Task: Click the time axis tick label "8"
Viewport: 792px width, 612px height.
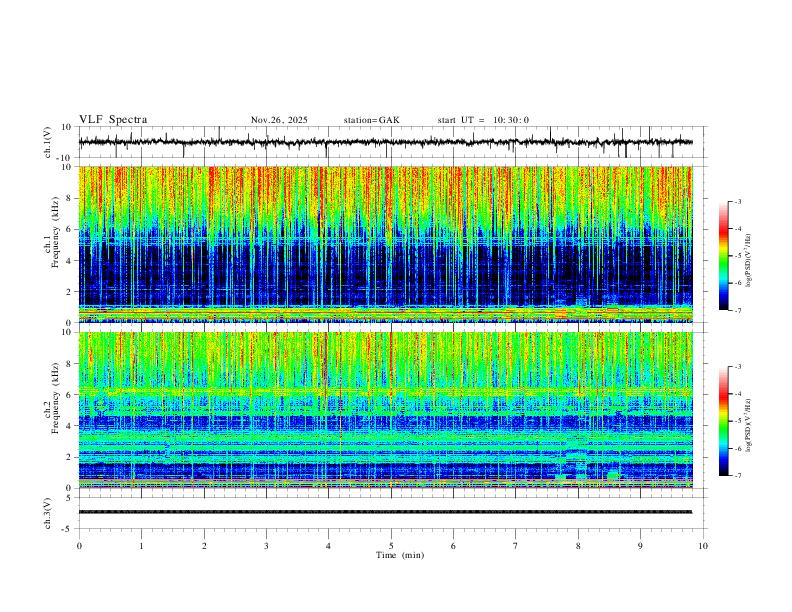Action: coord(578,546)
